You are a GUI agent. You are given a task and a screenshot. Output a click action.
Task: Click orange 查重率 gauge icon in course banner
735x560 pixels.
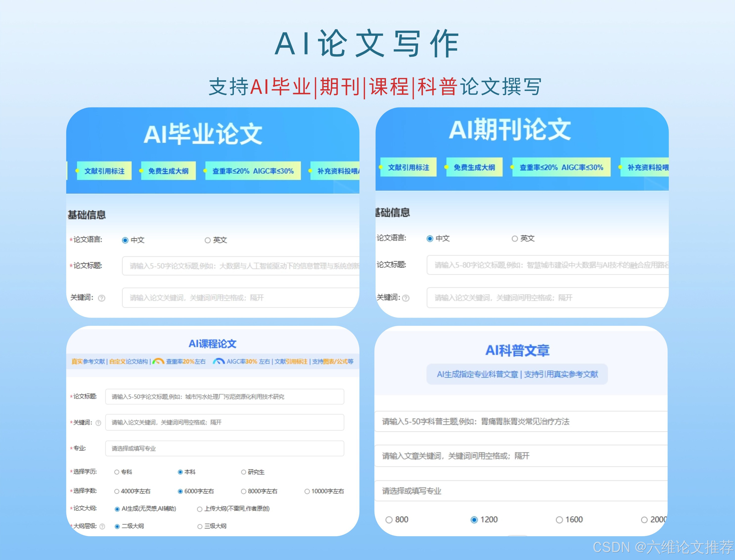tap(158, 361)
